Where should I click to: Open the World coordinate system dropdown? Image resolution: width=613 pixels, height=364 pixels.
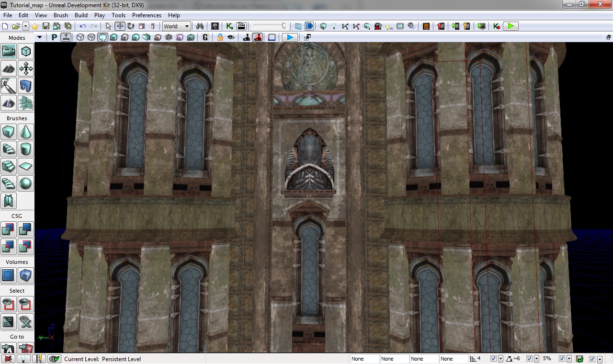(x=176, y=26)
